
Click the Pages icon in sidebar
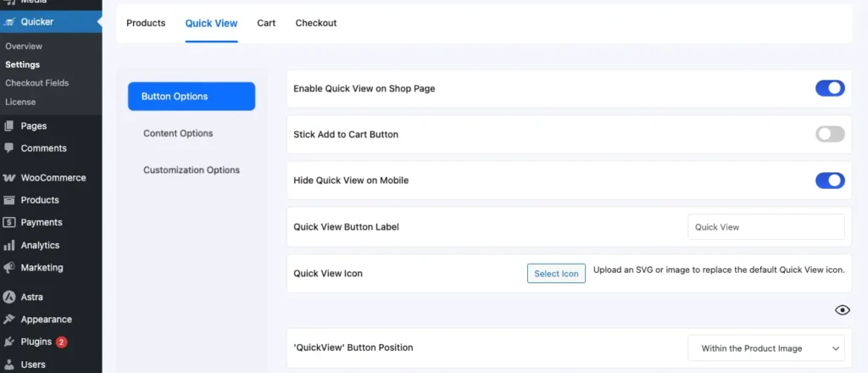point(9,126)
